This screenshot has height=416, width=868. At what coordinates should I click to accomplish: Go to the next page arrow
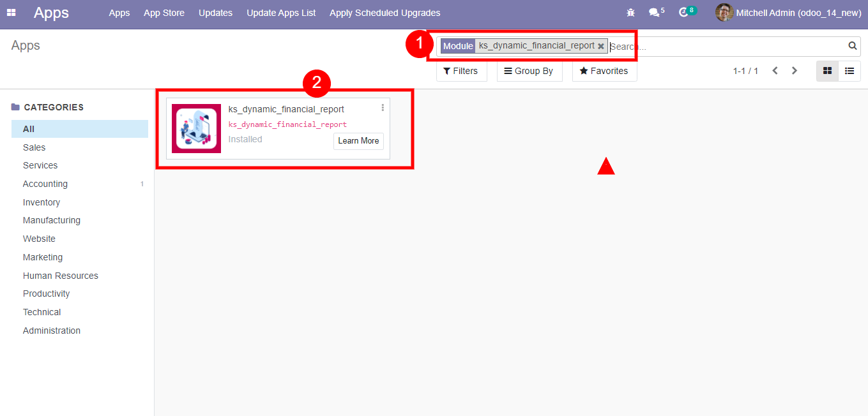tap(795, 71)
